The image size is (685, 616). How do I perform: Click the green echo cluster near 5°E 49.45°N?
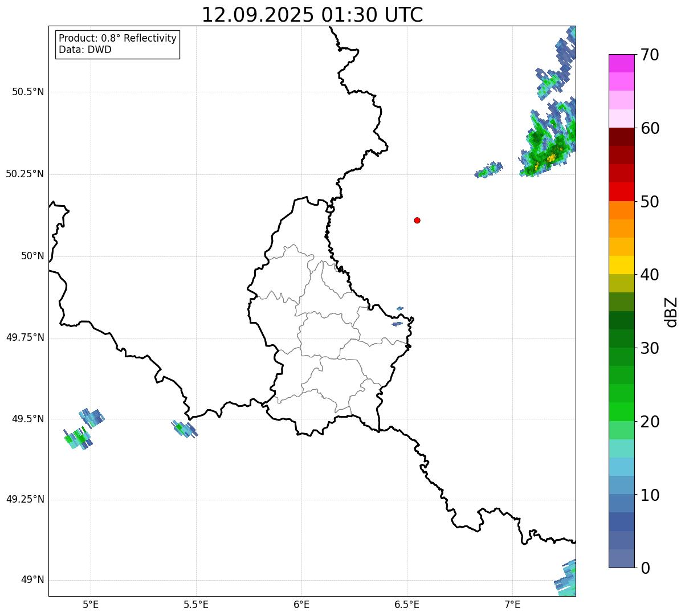coord(78,438)
